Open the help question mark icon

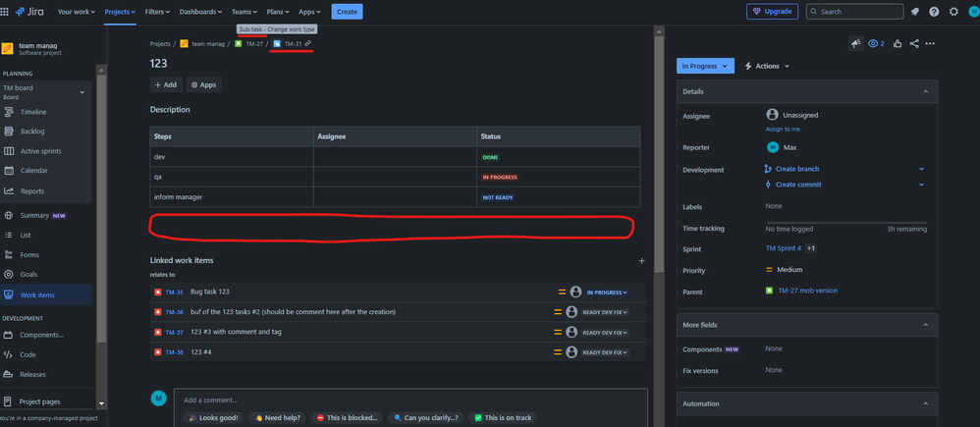[x=934, y=11]
